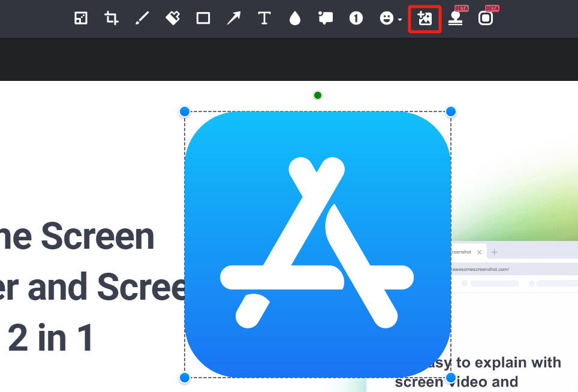
Task: Click the green rotation handle
Action: (317, 95)
